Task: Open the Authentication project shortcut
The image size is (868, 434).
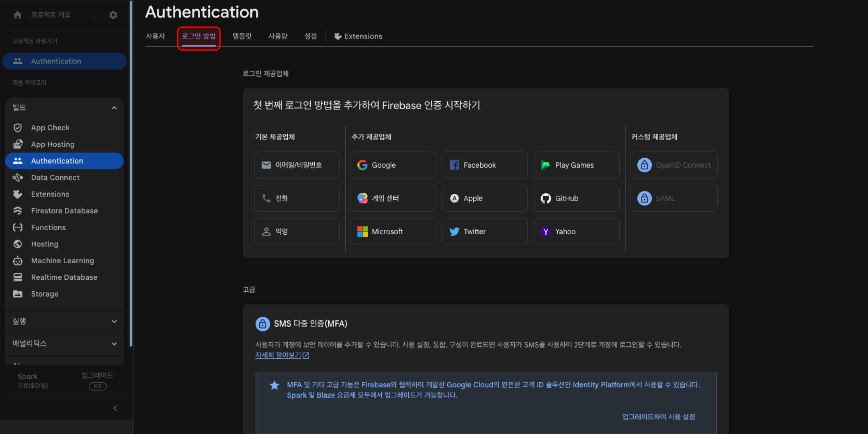Action: click(64, 61)
